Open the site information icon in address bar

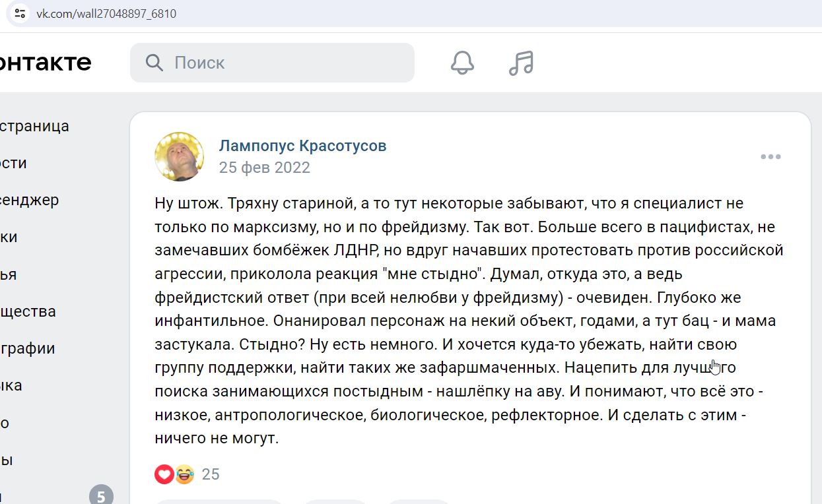pyautogui.click(x=20, y=13)
